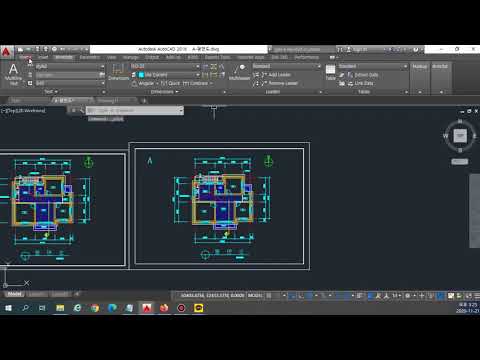This screenshot has width=480, height=360.
Task: Click the Angular dimension tool
Action: 143,83
